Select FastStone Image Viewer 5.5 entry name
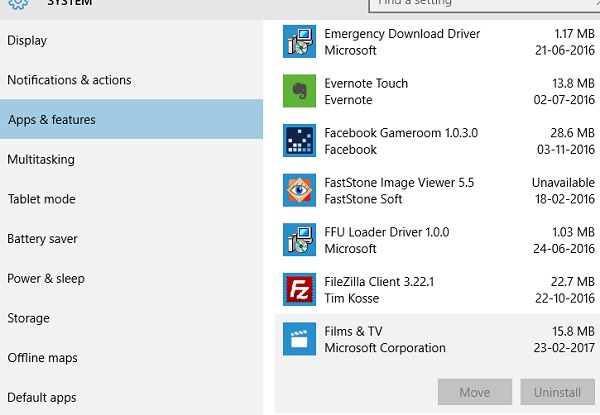This screenshot has height=415, width=600. pos(399,182)
